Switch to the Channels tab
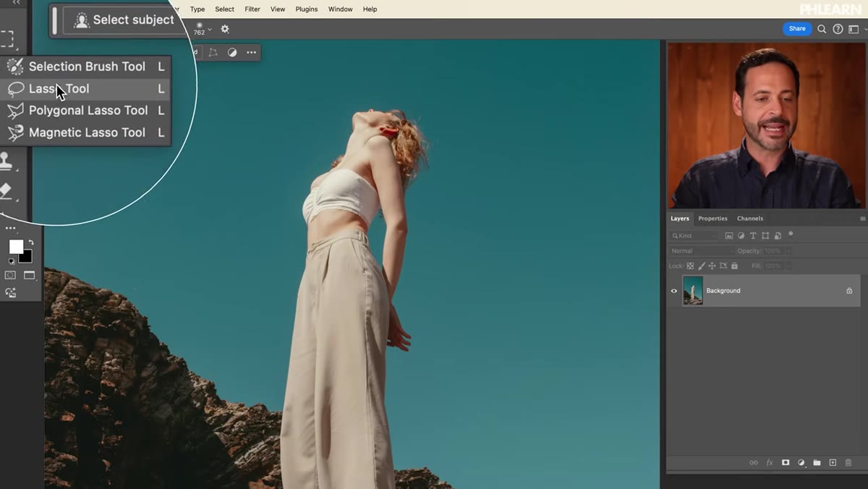This screenshot has width=868, height=489. point(750,218)
